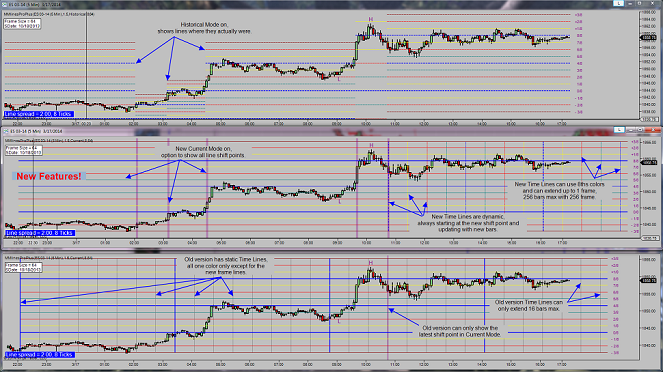Click the top chart window's application icon
This screenshot has width=663, height=372.
pyautogui.click(x=5, y=4)
